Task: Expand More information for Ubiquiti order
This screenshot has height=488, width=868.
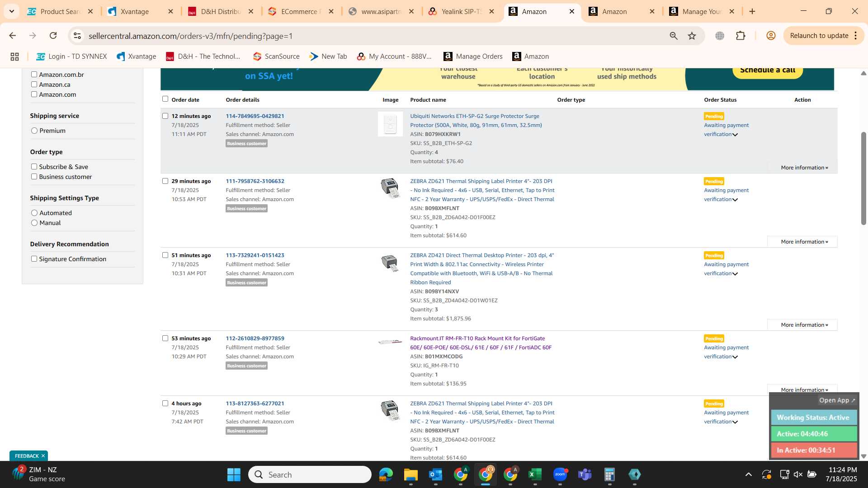Action: click(x=804, y=168)
